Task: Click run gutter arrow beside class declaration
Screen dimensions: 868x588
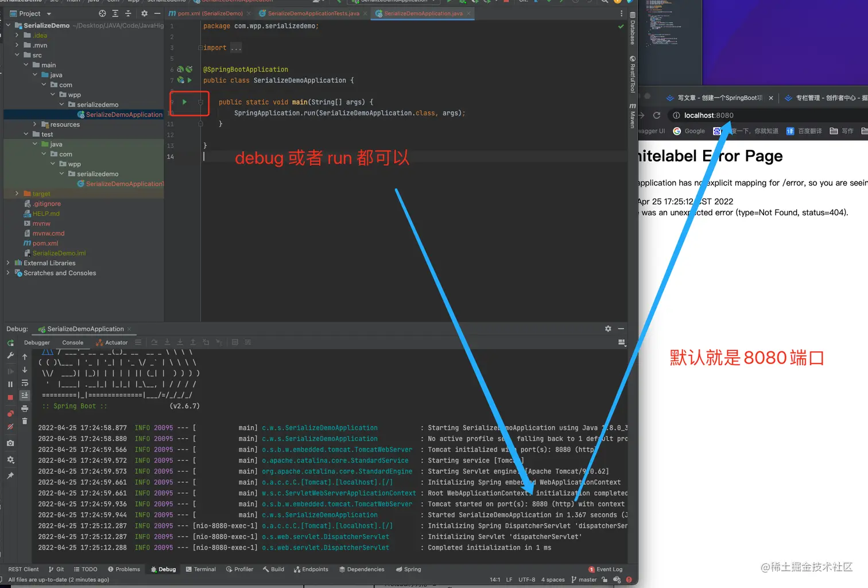Action: (x=189, y=80)
